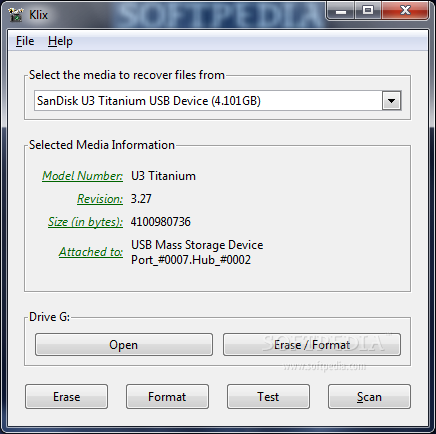
Task: Minimize the Klix window
Action: pyautogui.click(x=341, y=11)
